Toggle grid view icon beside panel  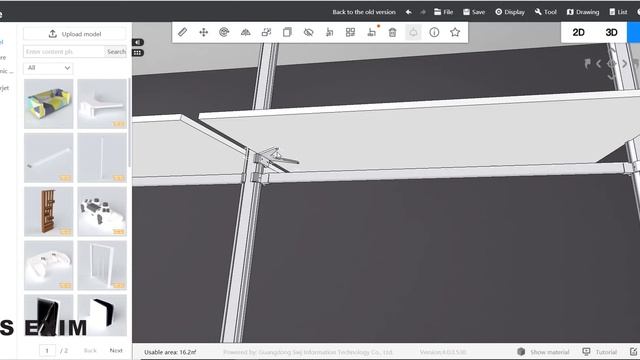coord(138,53)
